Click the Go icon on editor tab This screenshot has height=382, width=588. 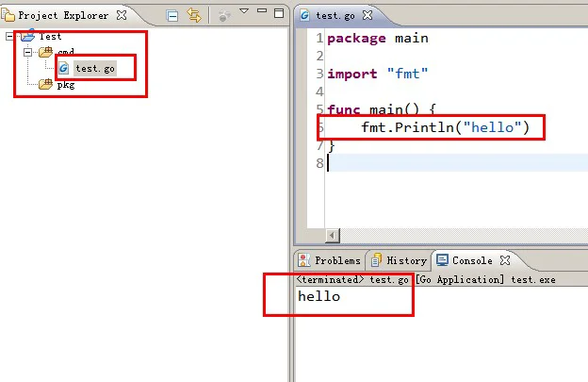[305, 15]
